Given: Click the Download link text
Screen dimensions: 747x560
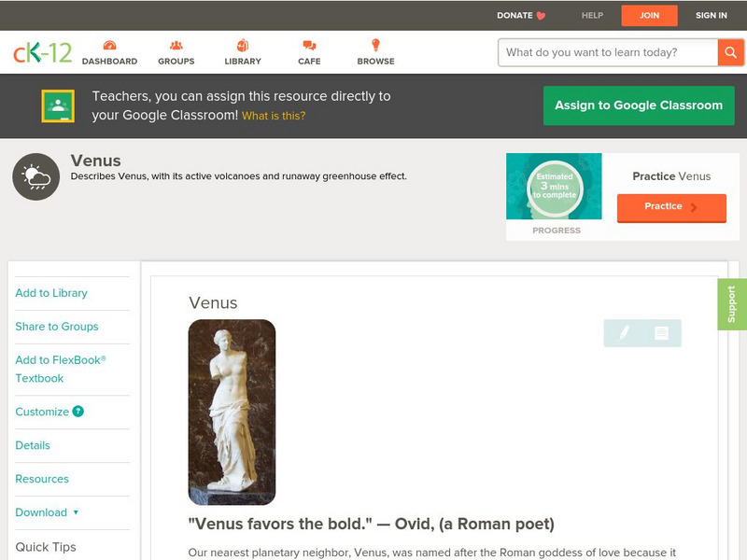Looking at the screenshot, I should point(41,512).
